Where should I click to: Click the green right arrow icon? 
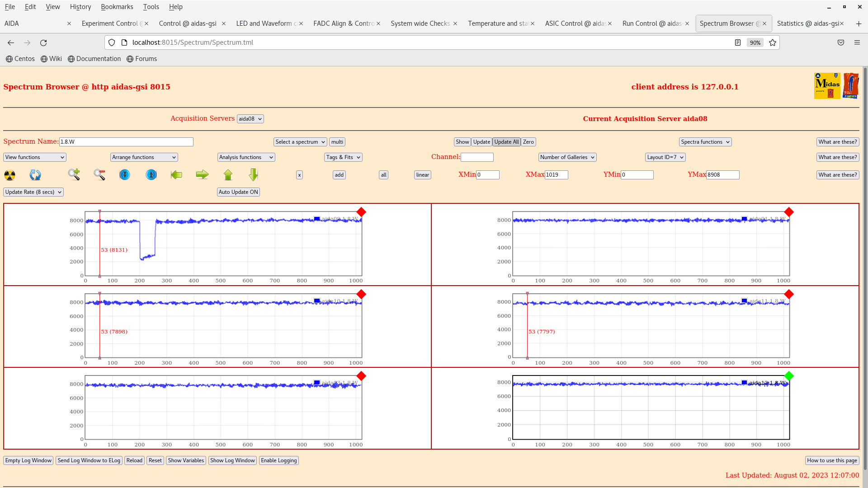(202, 174)
